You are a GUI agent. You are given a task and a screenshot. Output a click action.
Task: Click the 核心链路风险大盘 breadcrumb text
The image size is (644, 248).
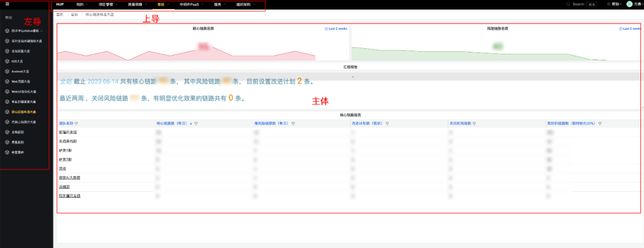[100, 14]
